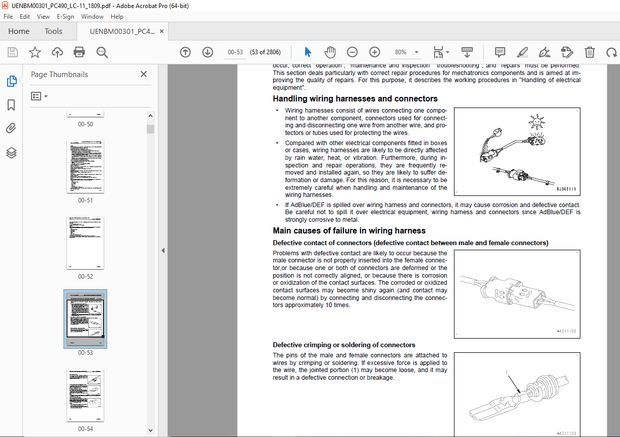The height and width of the screenshot is (437, 620).
Task: Delete page with trash icon
Action: [x=589, y=52]
